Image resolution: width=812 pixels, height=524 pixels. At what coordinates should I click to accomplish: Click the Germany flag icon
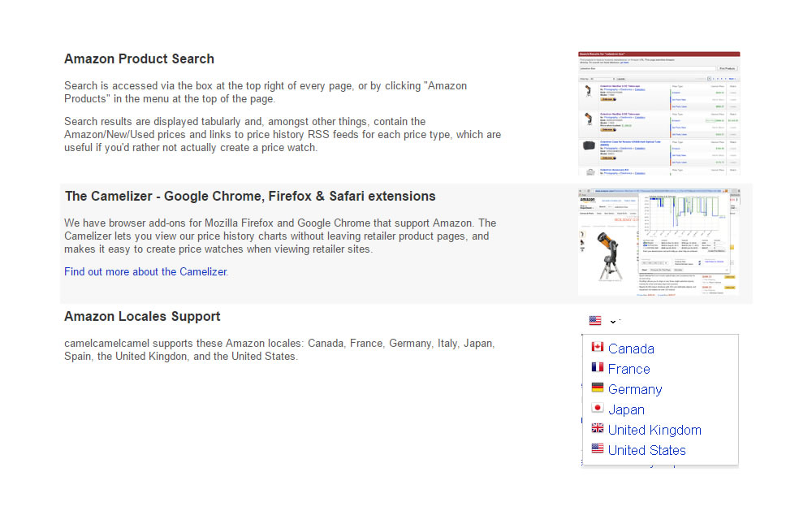click(597, 388)
